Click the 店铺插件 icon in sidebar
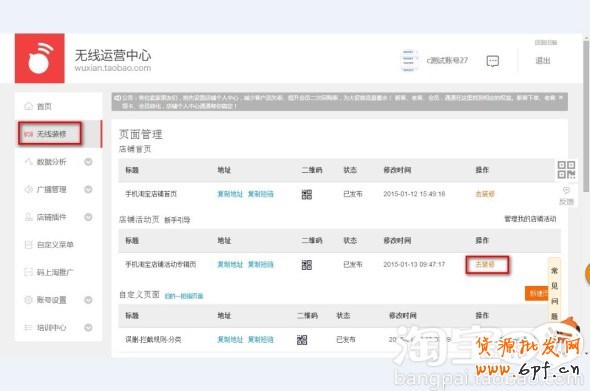 (29, 217)
